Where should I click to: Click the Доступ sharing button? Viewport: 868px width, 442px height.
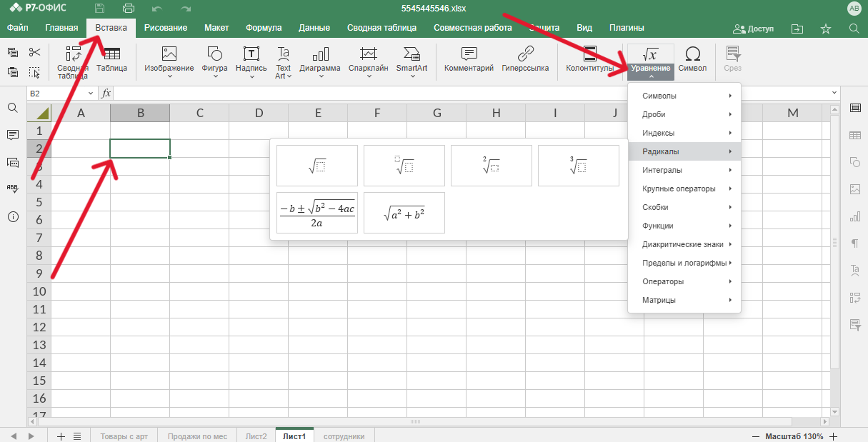[x=754, y=29]
